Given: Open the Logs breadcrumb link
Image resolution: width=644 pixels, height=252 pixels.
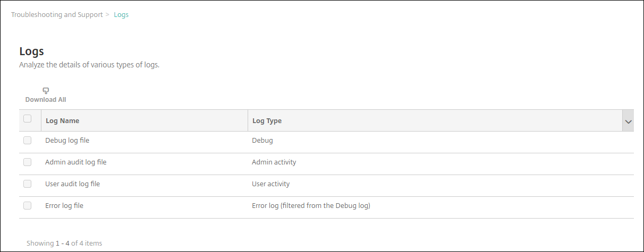Looking at the screenshot, I should click(121, 15).
